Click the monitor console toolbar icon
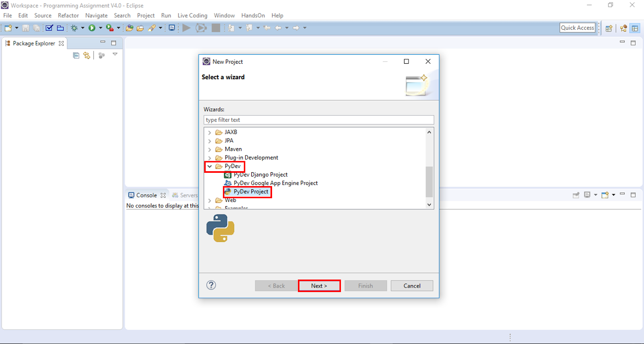This screenshot has height=344, width=644. 172,28
